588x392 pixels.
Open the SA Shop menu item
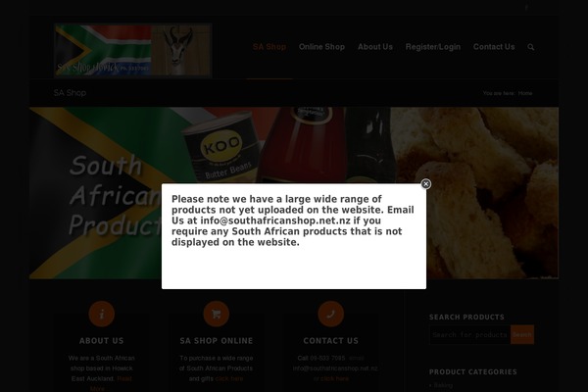pos(269,47)
